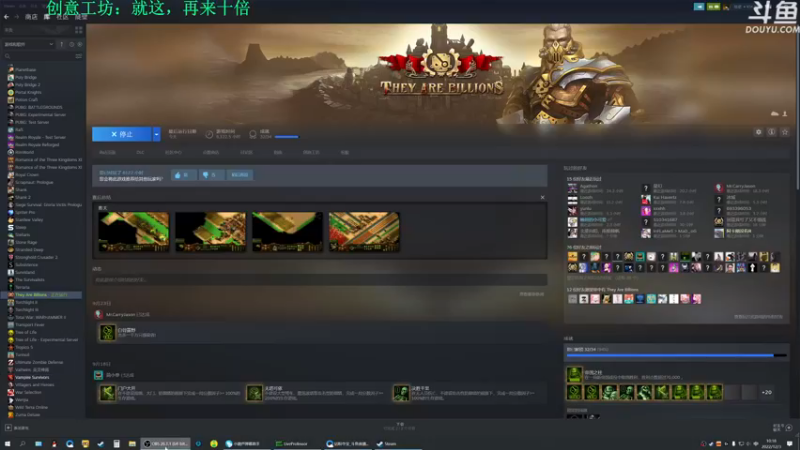Click the blue 停止 (Stop) button
The height and width of the screenshot is (450, 800).
coord(121,134)
